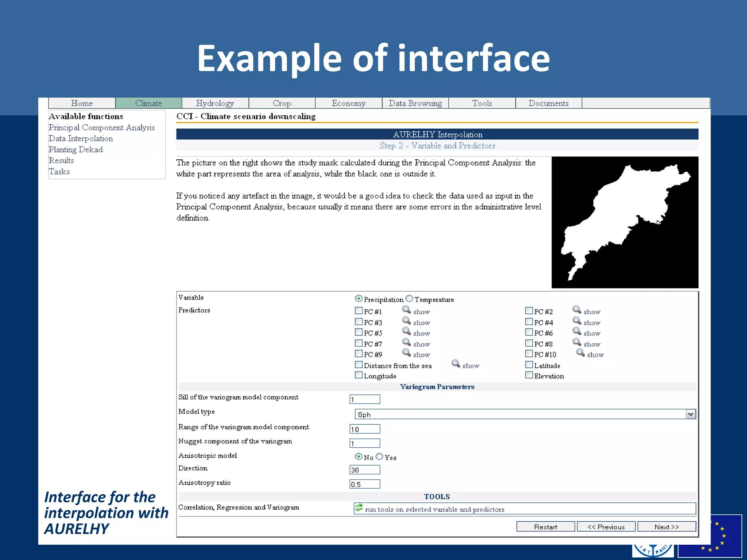Open the Documents tab
747x560 pixels.
tap(549, 103)
